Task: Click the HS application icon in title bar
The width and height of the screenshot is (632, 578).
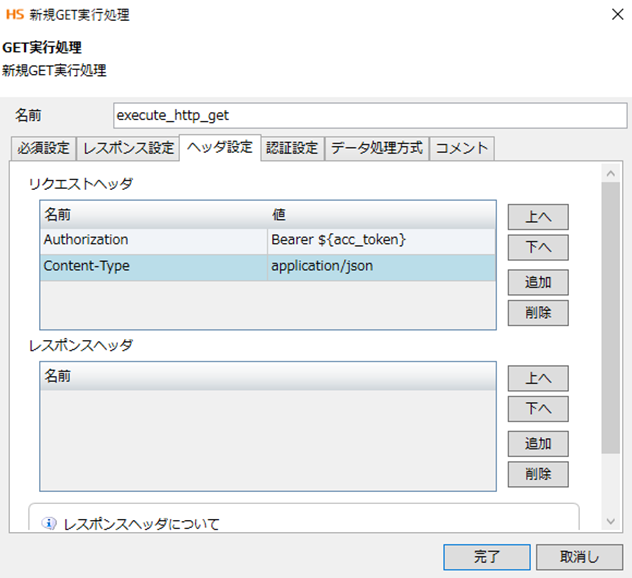Action: click(14, 15)
